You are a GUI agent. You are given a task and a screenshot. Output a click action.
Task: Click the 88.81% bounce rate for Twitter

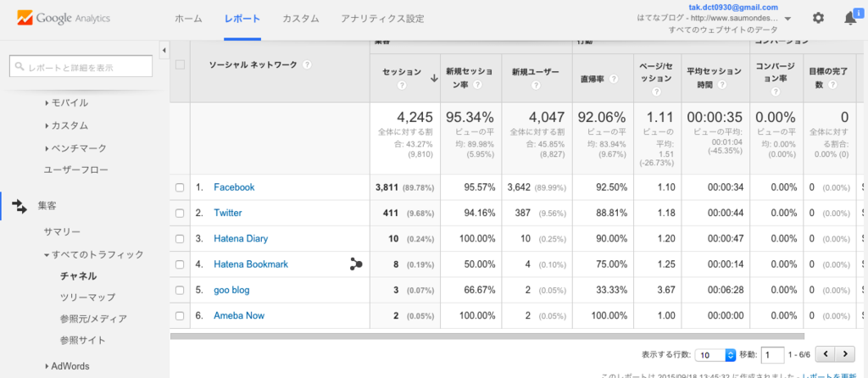[612, 213]
